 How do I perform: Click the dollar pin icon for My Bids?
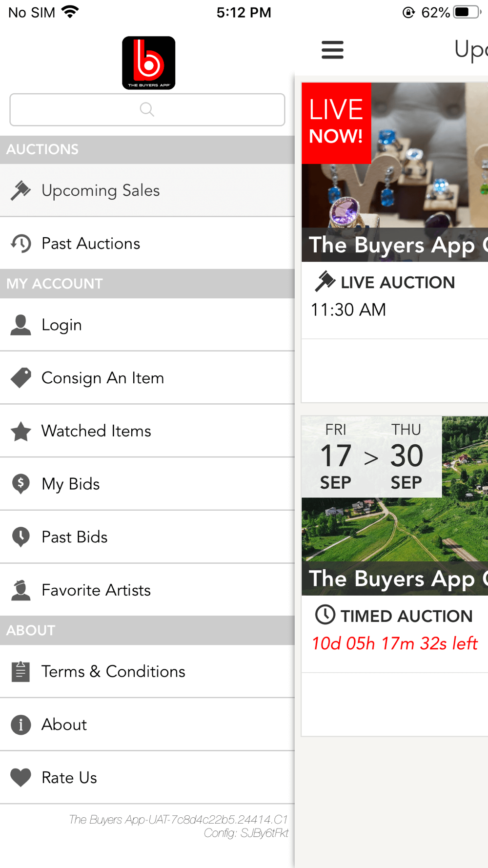point(20,484)
